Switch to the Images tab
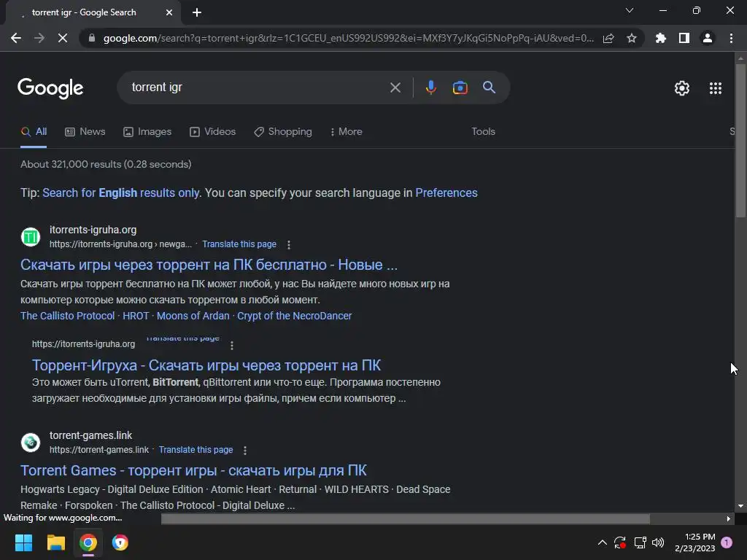 click(x=147, y=132)
